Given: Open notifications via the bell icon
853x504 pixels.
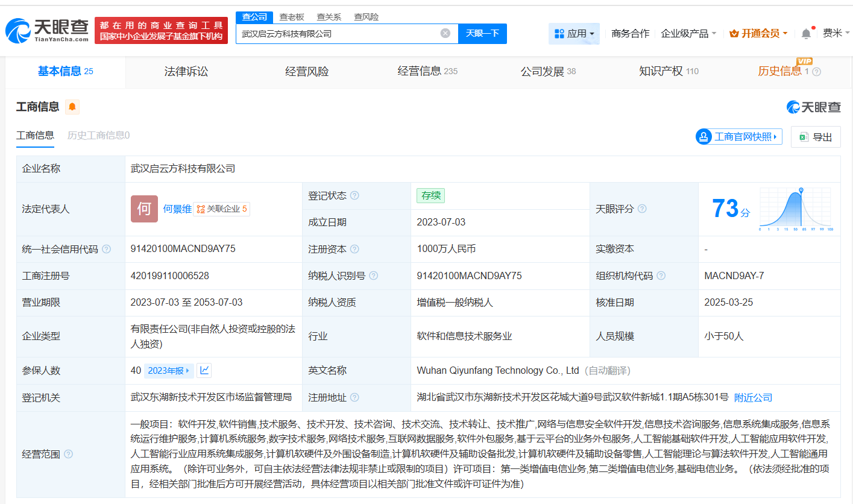Looking at the screenshot, I should click(x=805, y=34).
